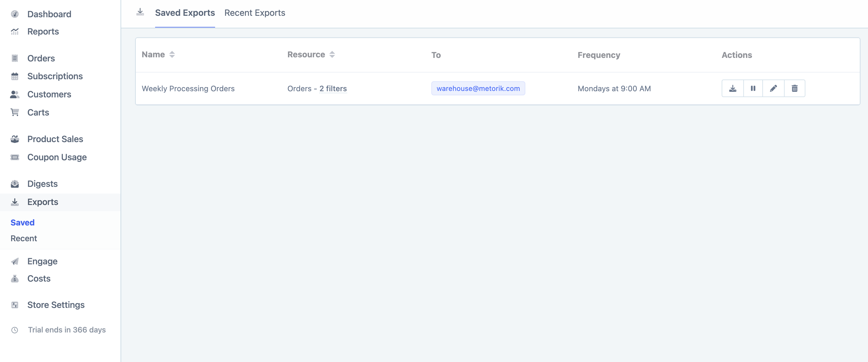
Task: Open Store Settings via the storefront icon
Action: click(15, 305)
